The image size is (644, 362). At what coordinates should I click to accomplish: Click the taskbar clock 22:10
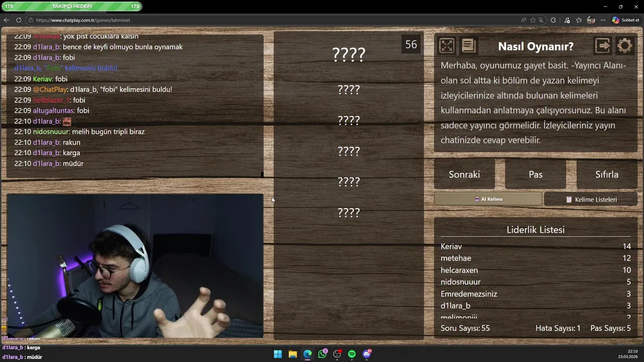[632, 351]
